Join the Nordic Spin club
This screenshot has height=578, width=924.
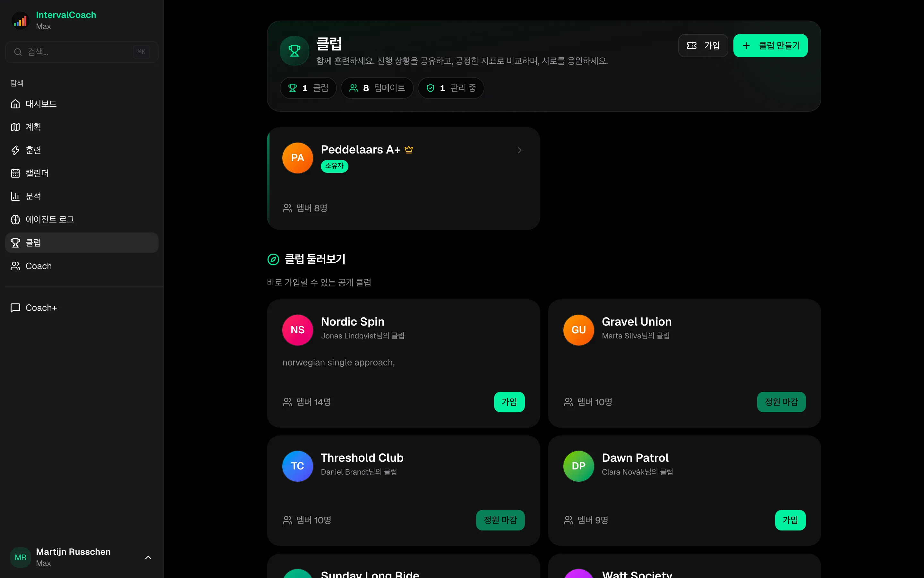click(x=509, y=402)
